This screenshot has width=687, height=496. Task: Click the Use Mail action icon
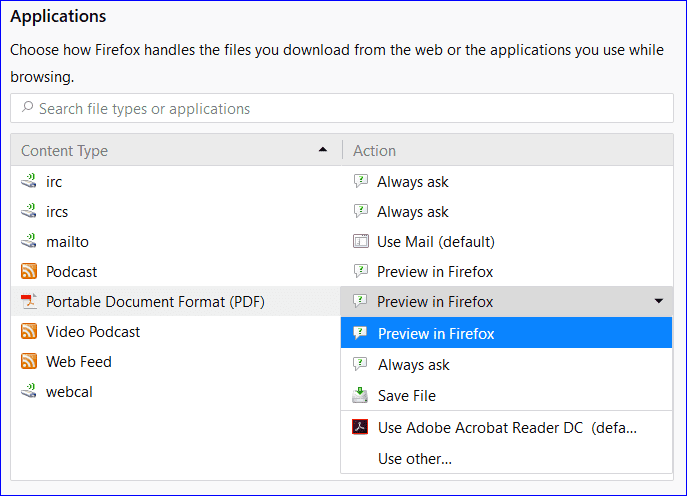(361, 242)
